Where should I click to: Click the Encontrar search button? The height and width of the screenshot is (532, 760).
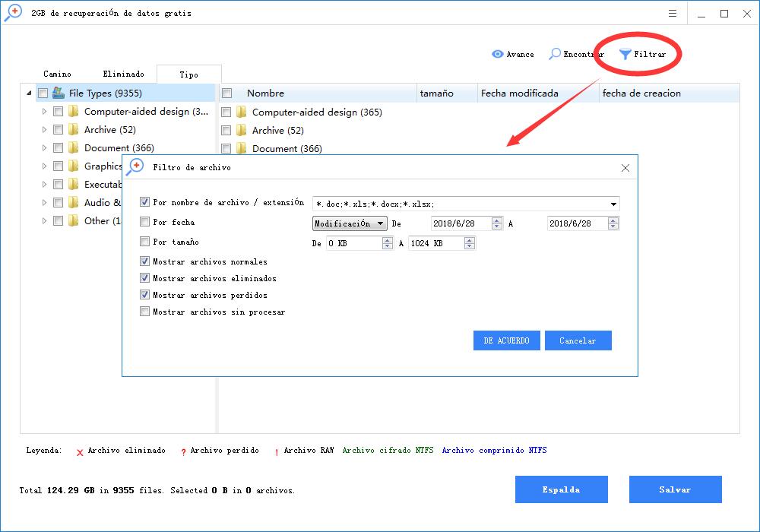point(576,54)
